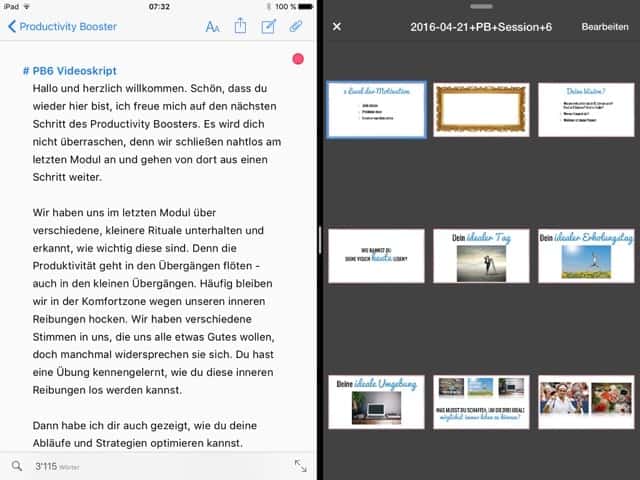Open the Deine Vision slide thumbnail
The image size is (640, 480).
click(586, 109)
